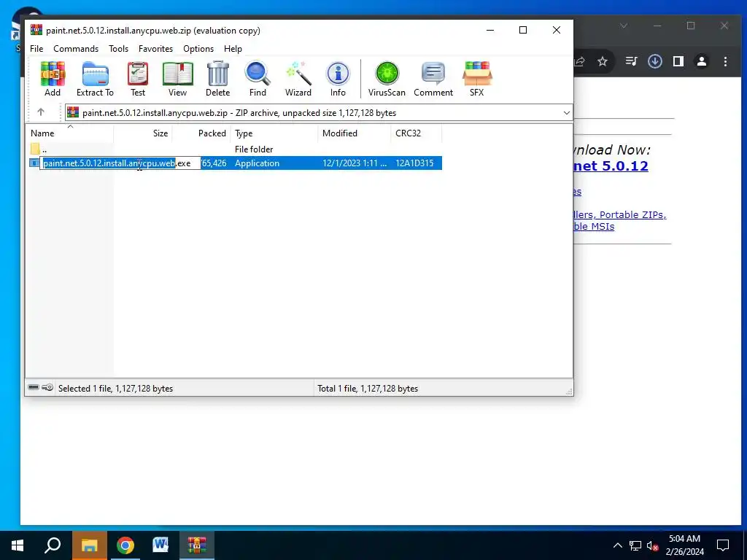The width and height of the screenshot is (747, 560).
Task: Sort by Size column header
Action: (x=143, y=133)
